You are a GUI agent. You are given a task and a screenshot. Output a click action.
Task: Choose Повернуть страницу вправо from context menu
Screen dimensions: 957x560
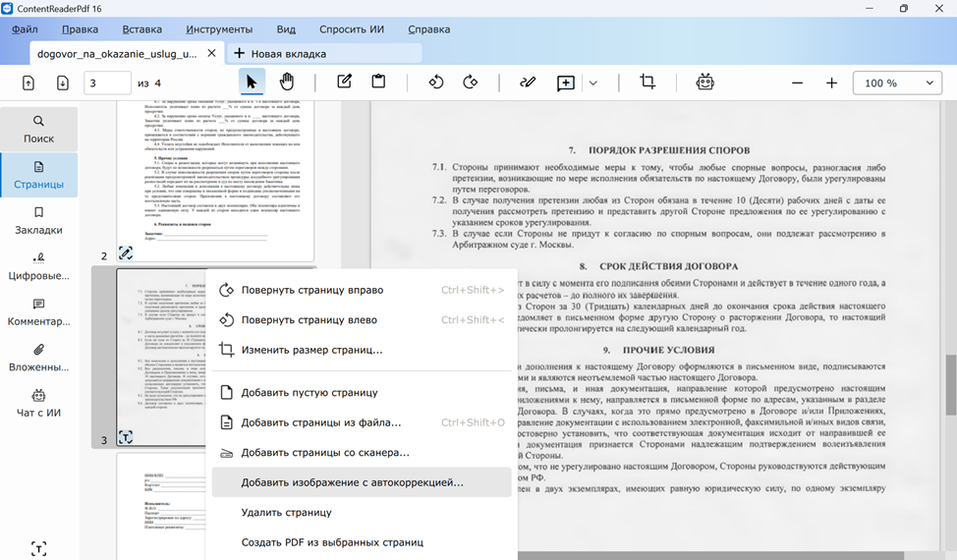[311, 290]
